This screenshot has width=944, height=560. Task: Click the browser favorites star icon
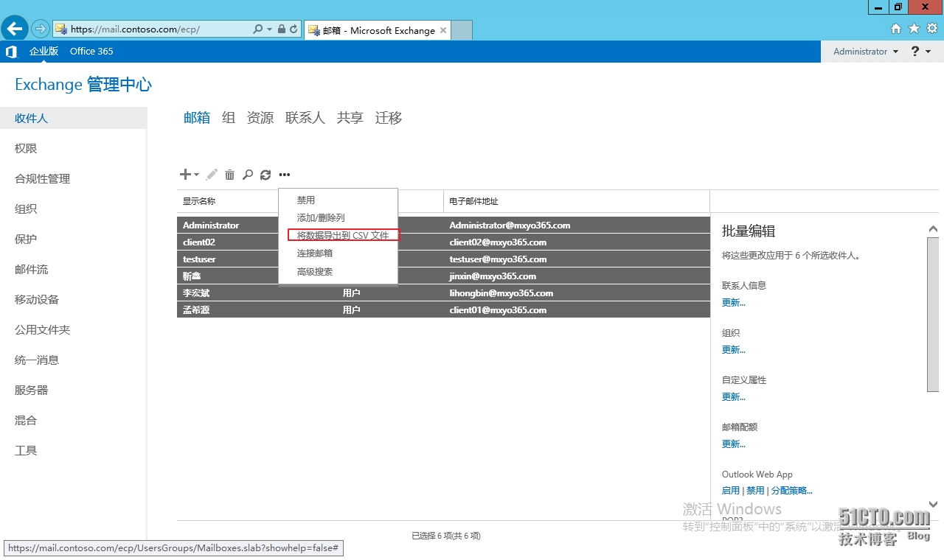(x=914, y=29)
